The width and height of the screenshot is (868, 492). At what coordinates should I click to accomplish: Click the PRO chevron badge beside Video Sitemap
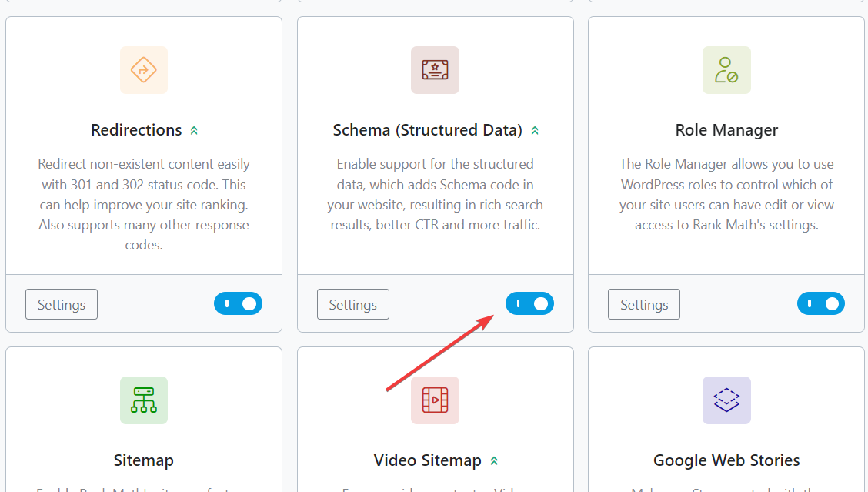pyautogui.click(x=494, y=461)
